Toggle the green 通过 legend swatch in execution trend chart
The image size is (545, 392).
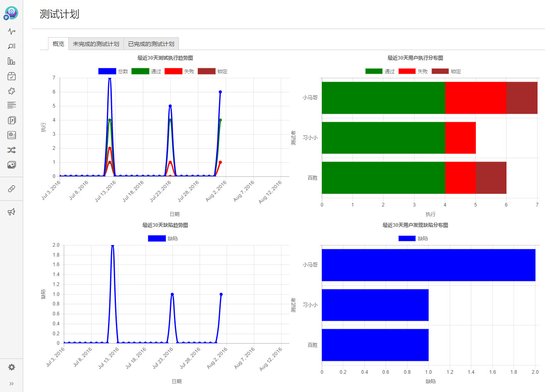(140, 71)
